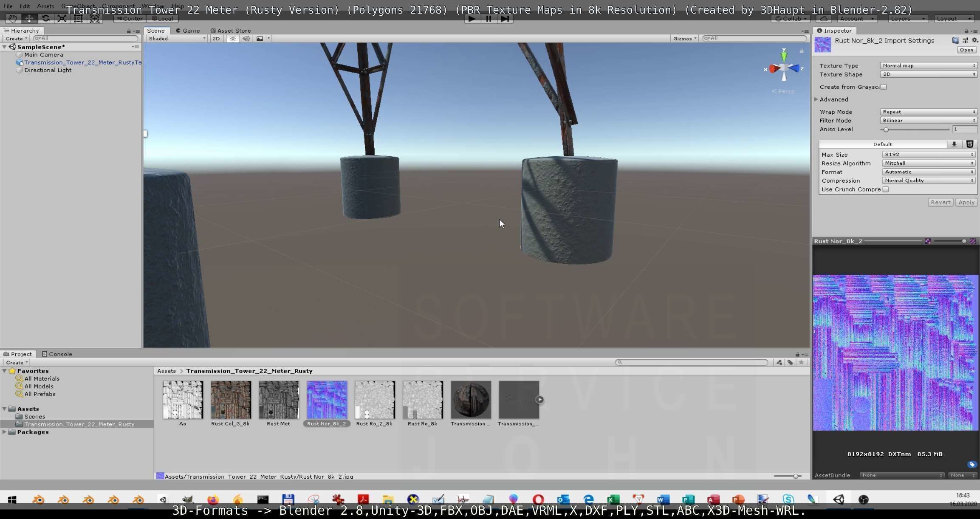
Task: Click the Step forward button
Action: [x=505, y=19]
